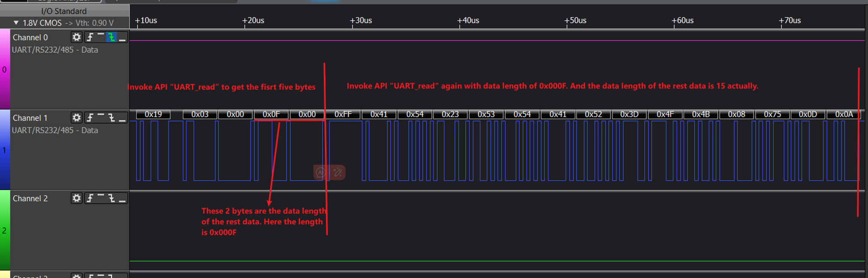Screen dimensions: 868x278
Task: Click the +60us time ruler mark
Action: tap(682, 20)
